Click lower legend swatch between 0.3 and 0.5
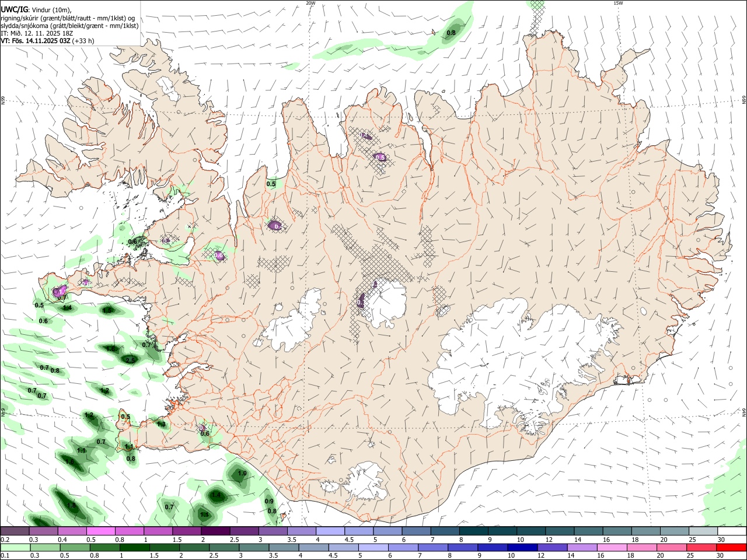Screen dimensions: 747x560 46,547
